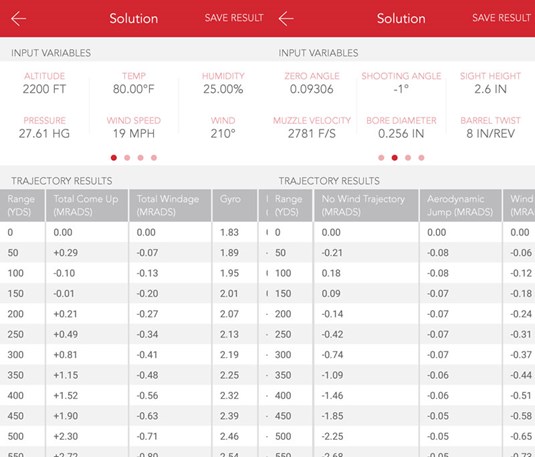Tap SAVE RESULT on the left Solution screen
The width and height of the screenshot is (535, 457).
234,18
